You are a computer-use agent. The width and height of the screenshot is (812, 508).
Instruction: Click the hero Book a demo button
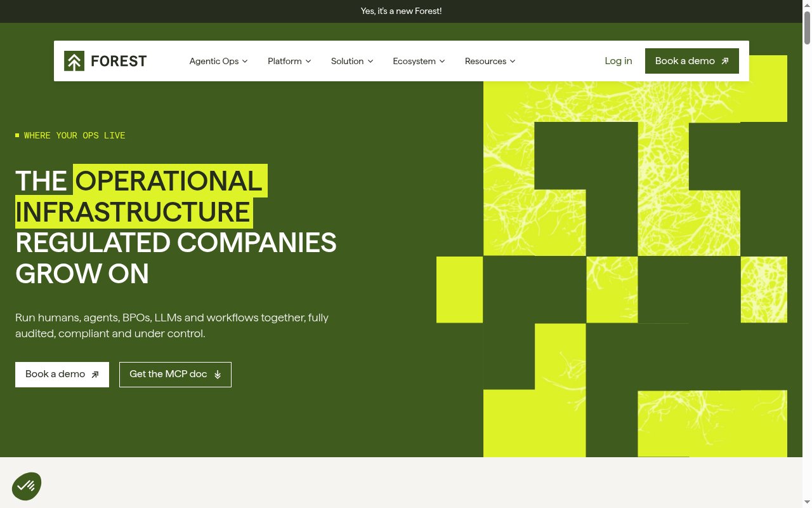62,375
